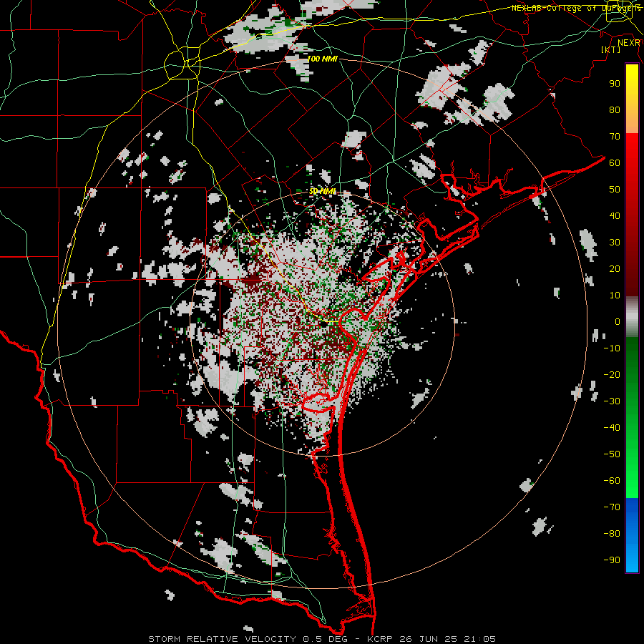Click the -90 value on velocity scale

click(x=612, y=560)
